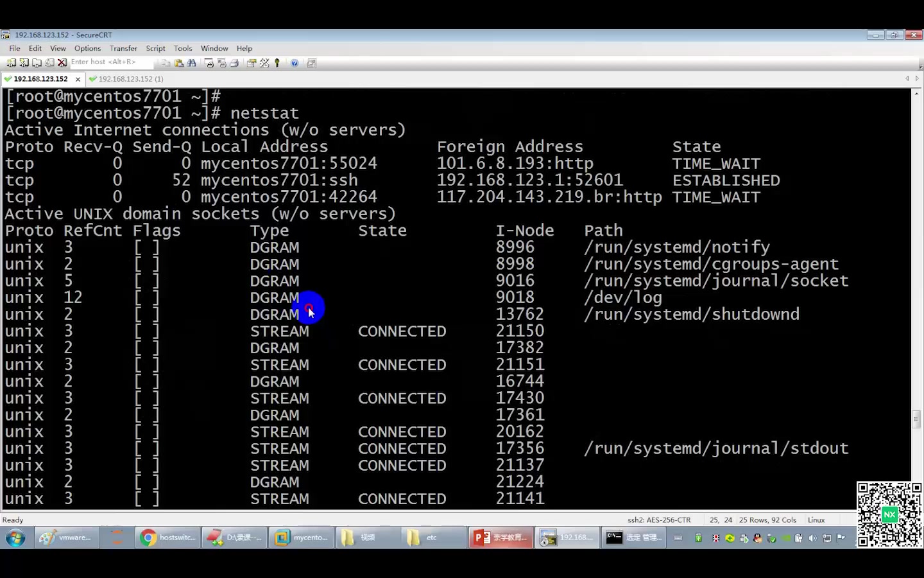Click the Connect in Tab toolbar icon
This screenshot has height=578, width=924.
[x=37, y=63]
